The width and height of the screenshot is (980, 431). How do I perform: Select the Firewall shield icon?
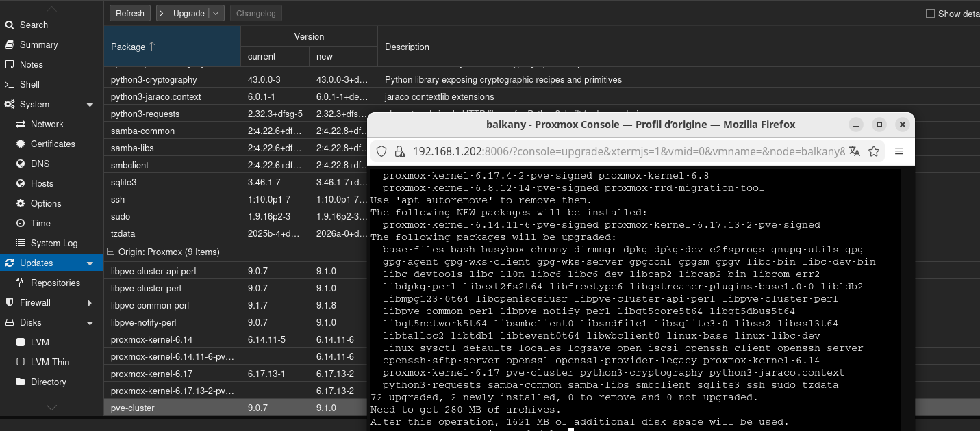(x=10, y=302)
